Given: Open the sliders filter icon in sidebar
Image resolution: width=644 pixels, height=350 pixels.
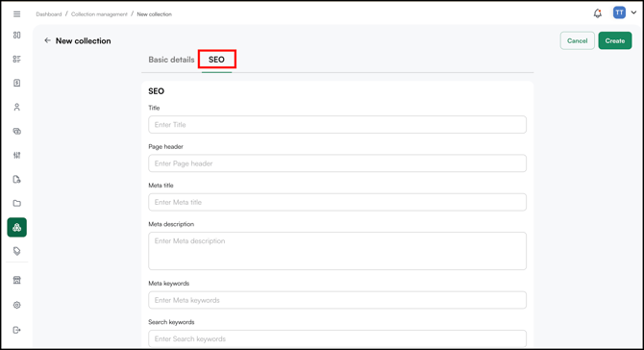Looking at the screenshot, I should point(17,155).
